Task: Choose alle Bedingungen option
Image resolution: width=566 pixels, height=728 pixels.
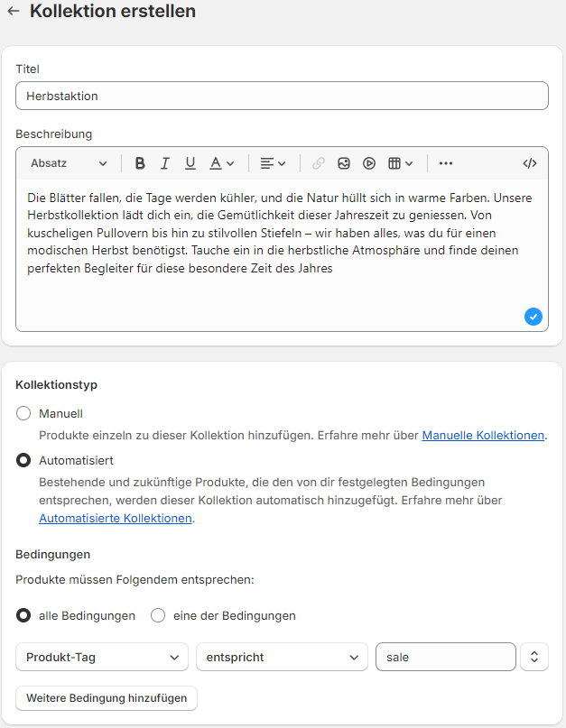Action: [x=23, y=615]
